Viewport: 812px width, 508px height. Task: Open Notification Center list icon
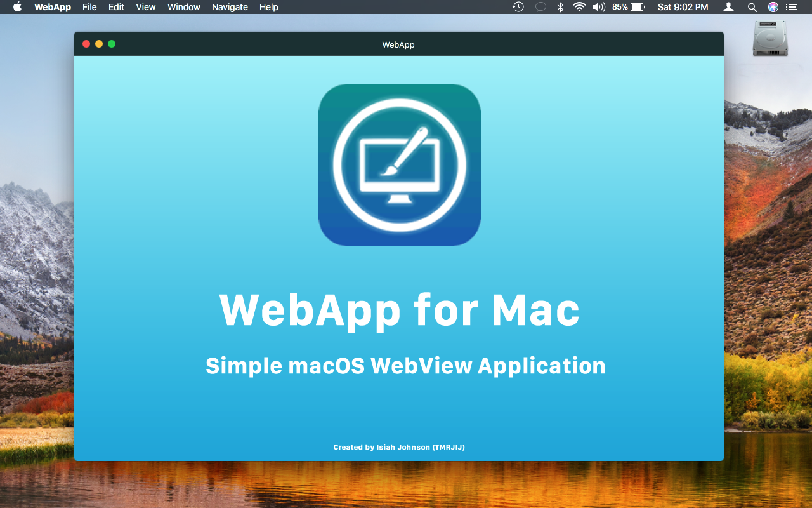(x=792, y=7)
